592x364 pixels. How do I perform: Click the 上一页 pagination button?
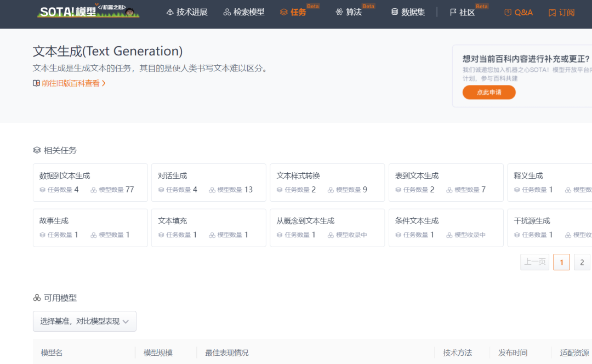click(x=534, y=262)
